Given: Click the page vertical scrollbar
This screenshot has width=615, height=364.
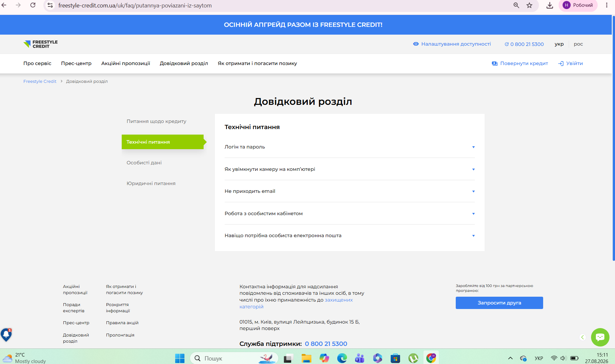Looking at the screenshot, I should (x=613, y=138).
